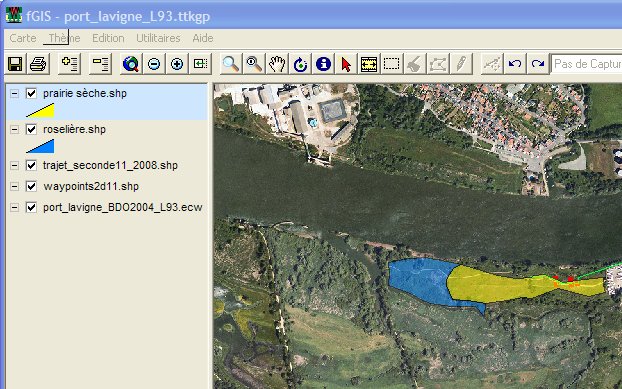Open the Carte menu
This screenshot has width=622, height=389.
23,38
